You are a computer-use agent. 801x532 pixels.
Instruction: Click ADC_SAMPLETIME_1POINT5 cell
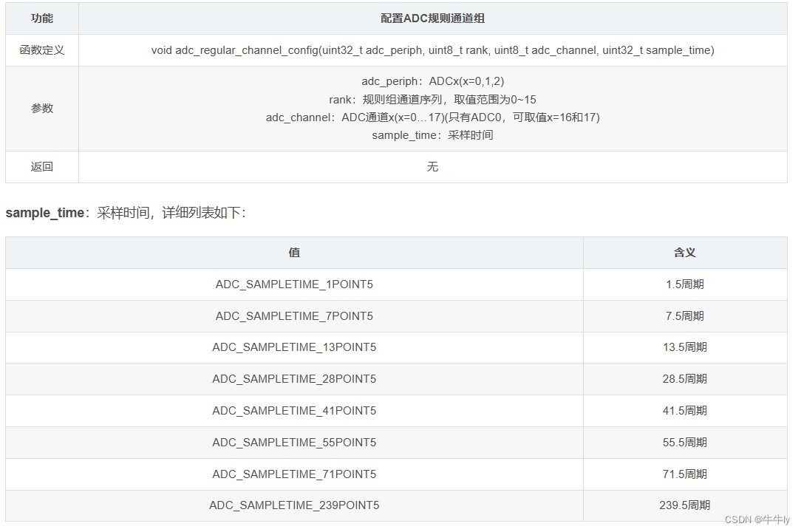[294, 284]
